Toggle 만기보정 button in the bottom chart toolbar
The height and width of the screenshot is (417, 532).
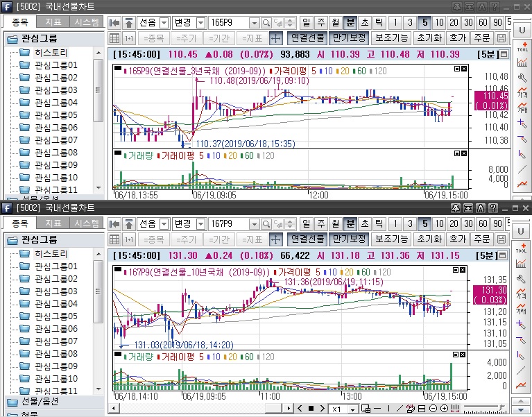tap(349, 239)
